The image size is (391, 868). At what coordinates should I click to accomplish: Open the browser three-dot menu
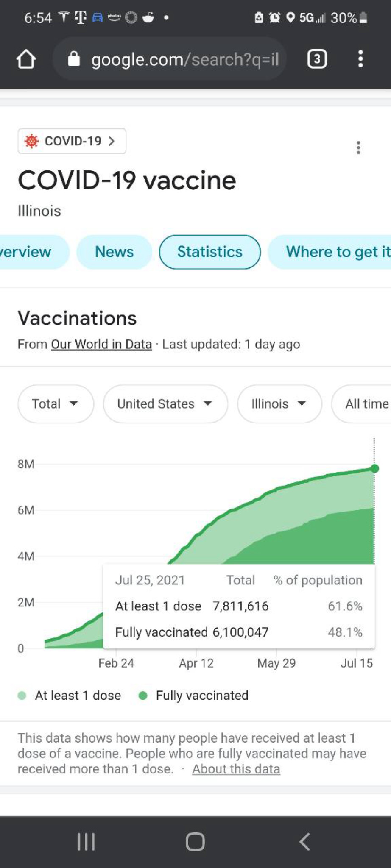[360, 59]
